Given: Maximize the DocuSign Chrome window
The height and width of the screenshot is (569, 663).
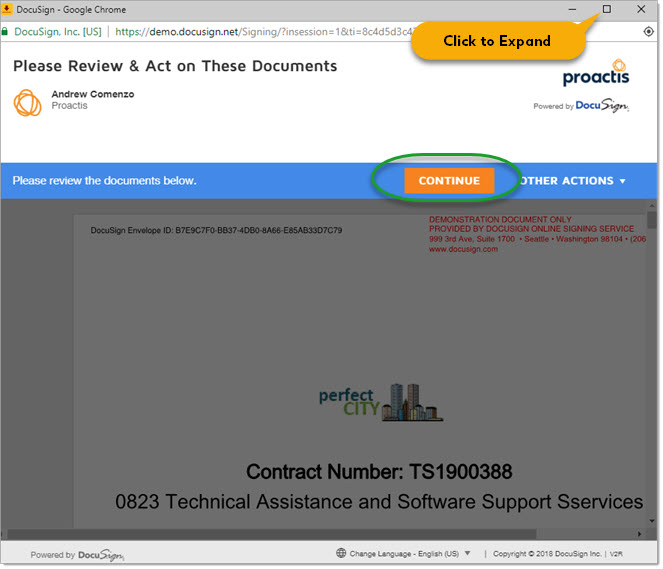Looking at the screenshot, I should tap(606, 9).
